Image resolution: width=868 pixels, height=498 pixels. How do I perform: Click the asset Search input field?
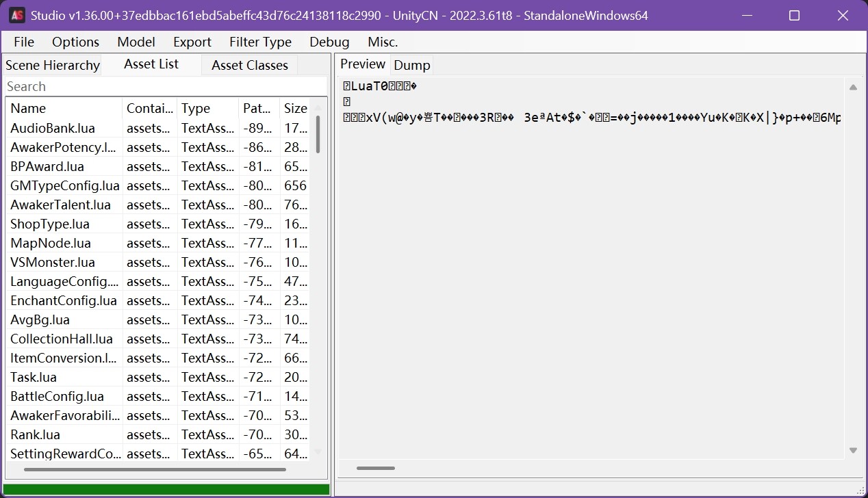164,86
